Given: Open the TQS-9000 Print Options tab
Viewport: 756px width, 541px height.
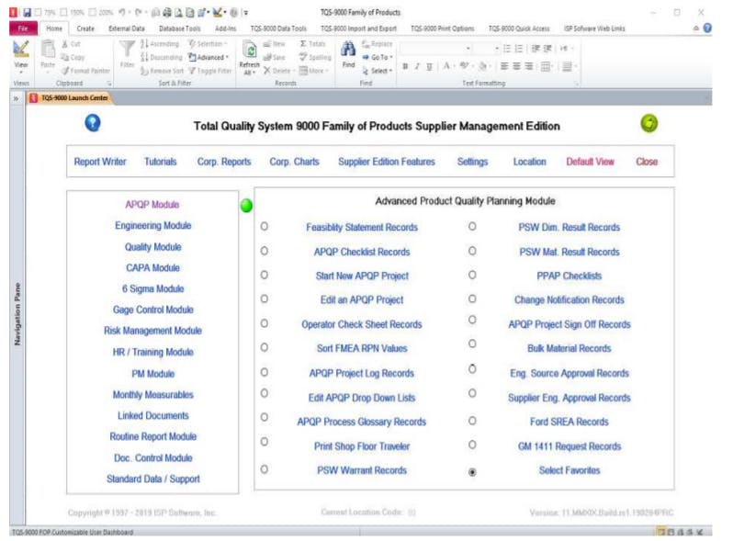Looking at the screenshot, I should point(442,28).
